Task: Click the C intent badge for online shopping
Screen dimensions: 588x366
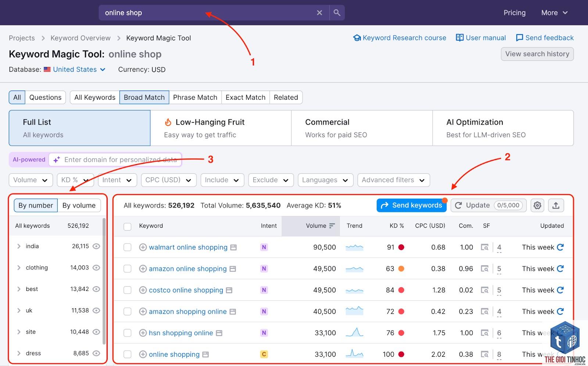Action: click(264, 354)
